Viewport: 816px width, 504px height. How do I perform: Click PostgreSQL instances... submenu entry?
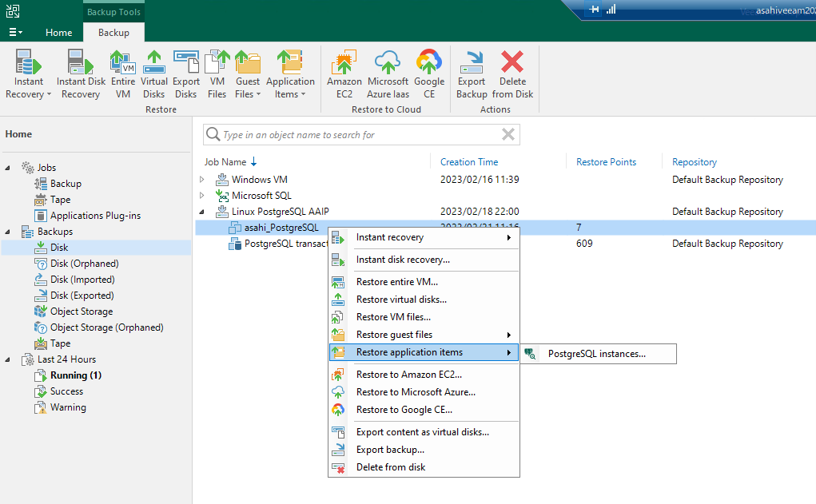[598, 354]
